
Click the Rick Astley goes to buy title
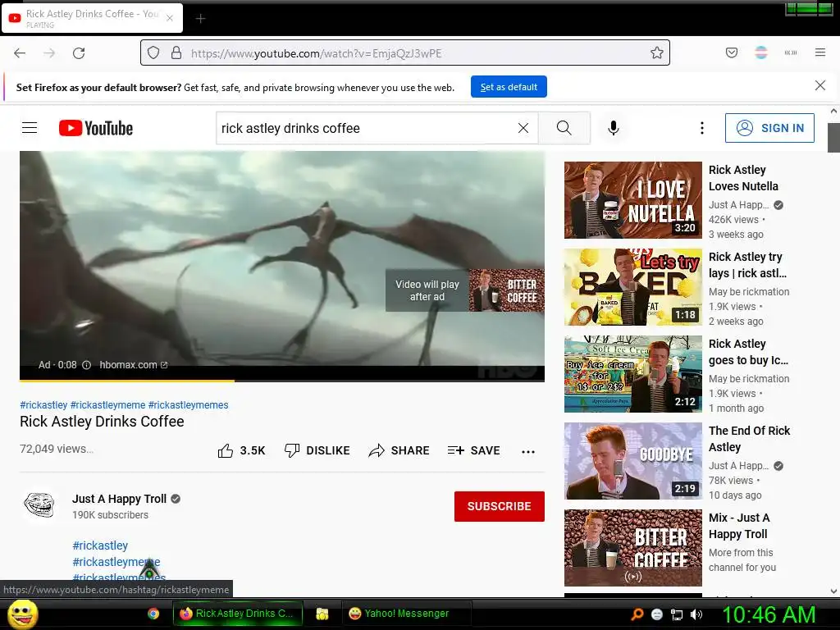point(748,352)
